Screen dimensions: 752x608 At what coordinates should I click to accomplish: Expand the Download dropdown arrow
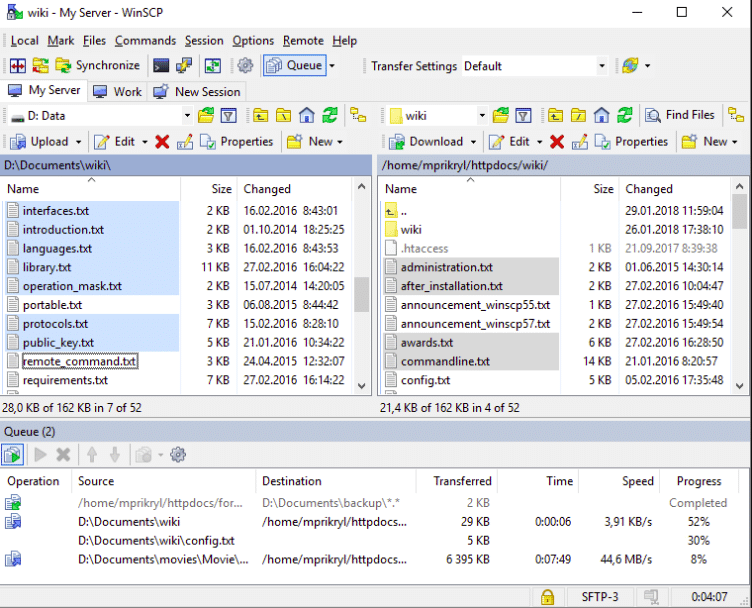tap(473, 142)
